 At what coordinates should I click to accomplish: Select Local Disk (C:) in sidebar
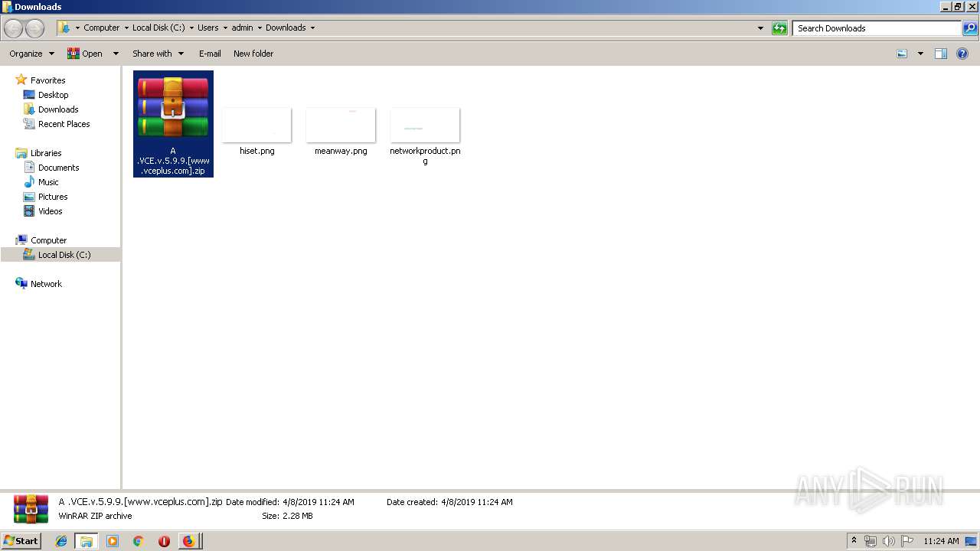[x=60, y=255]
